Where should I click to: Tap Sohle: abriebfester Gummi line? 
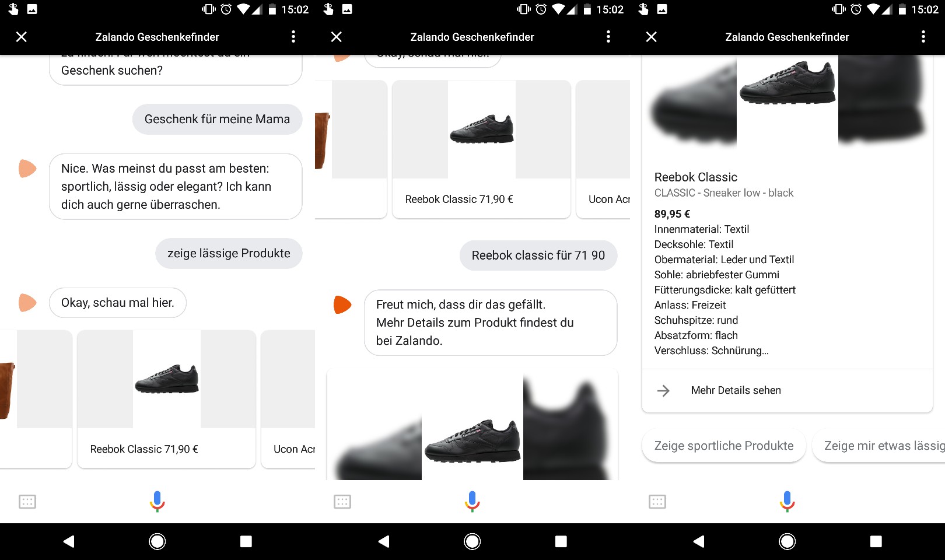point(716,275)
